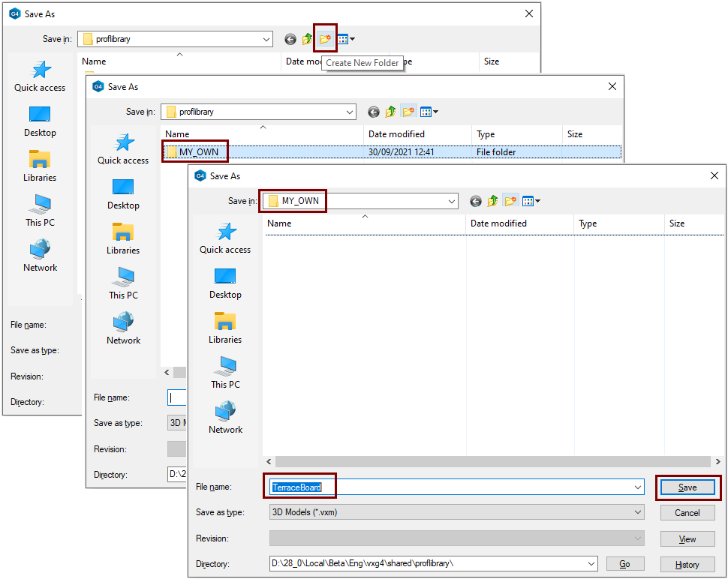728x579 pixels.
Task: Sort by Type column in middle dialog
Action: click(x=517, y=134)
